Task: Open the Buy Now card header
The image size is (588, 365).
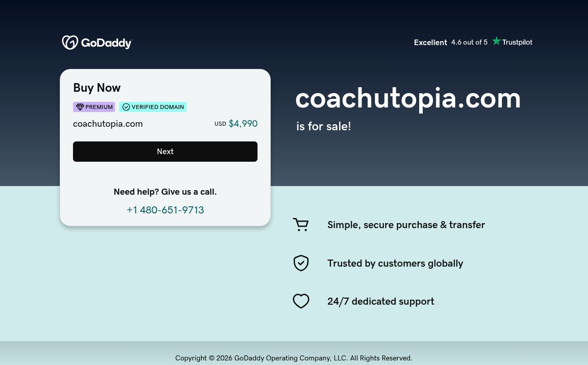Action: point(97,88)
